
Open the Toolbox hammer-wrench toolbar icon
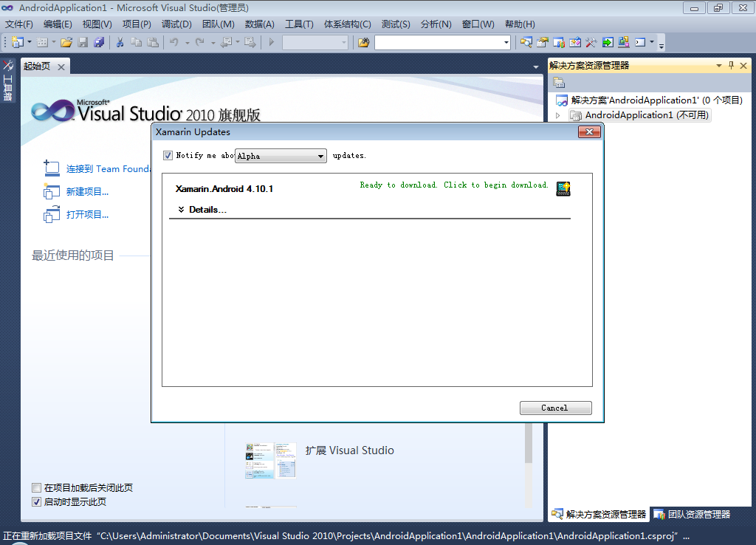[x=591, y=42]
